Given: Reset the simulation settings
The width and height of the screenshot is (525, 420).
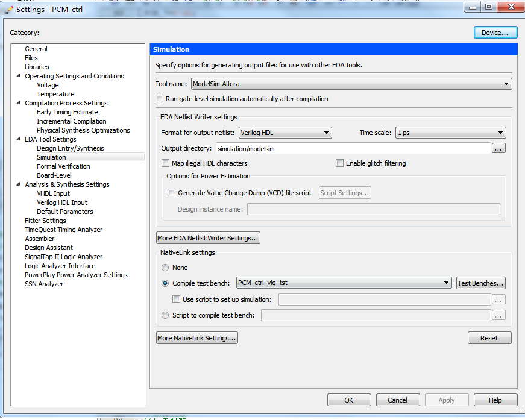Looking at the screenshot, I should (x=489, y=338).
